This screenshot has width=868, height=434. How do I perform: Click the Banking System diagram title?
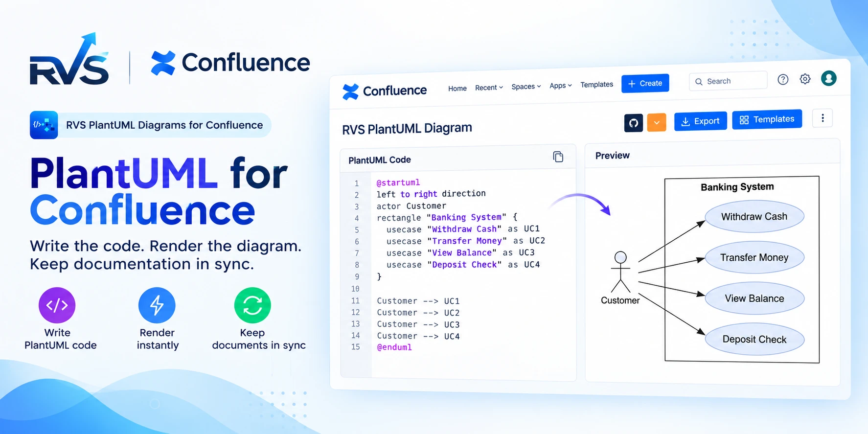(x=737, y=187)
